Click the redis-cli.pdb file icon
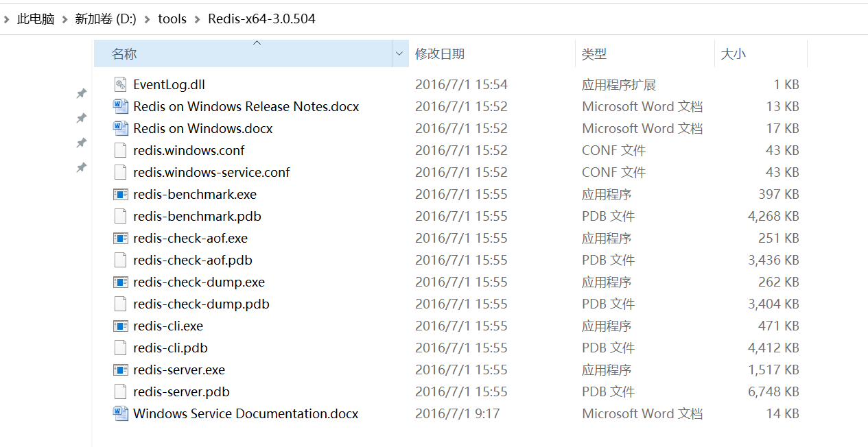This screenshot has height=447, width=868. point(121,348)
